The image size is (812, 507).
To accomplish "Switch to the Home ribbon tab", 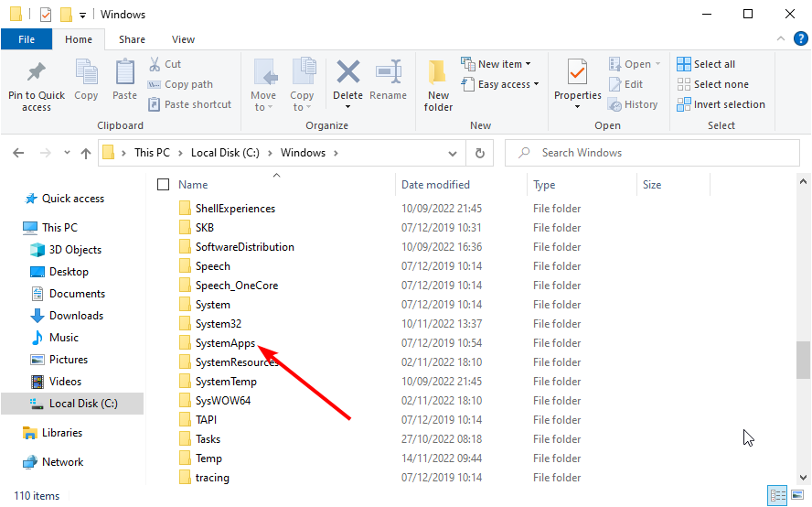I will [x=79, y=39].
